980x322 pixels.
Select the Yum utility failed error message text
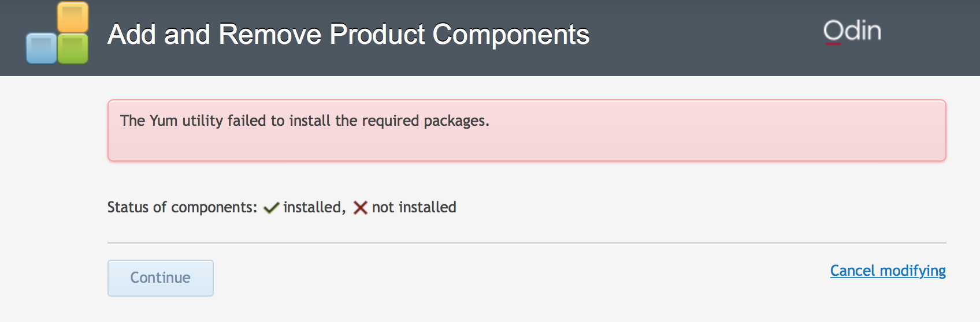[305, 121]
